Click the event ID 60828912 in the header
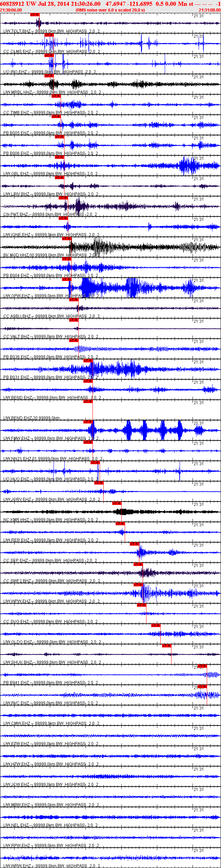Image resolution: width=221 pixels, height=868 pixels. pyautogui.click(x=12, y=4)
